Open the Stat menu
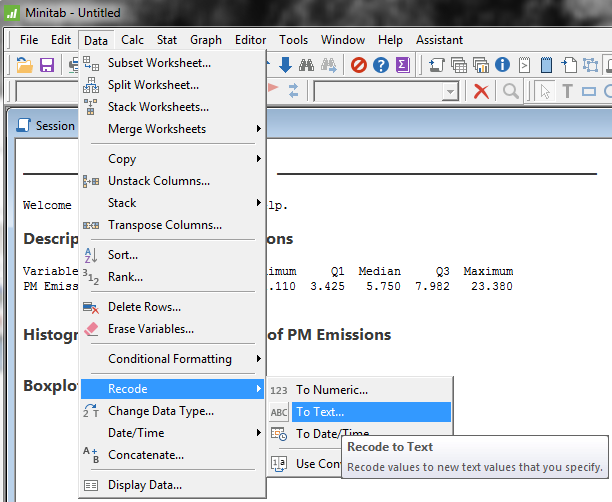The width and height of the screenshot is (612, 502). click(x=167, y=40)
